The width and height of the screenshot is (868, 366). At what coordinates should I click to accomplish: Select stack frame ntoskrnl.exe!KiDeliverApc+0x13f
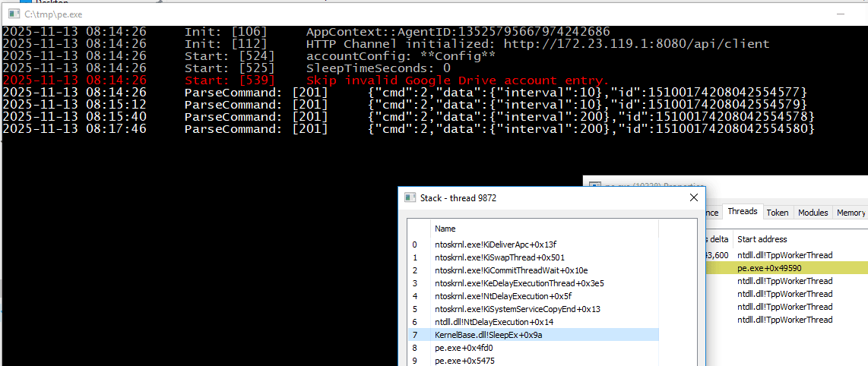click(496, 245)
